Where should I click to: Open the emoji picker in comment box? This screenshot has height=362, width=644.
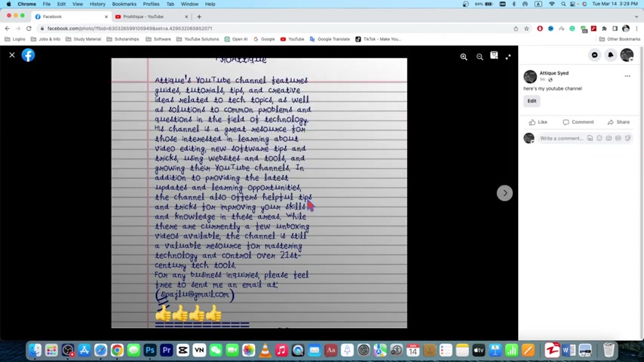(x=600, y=139)
